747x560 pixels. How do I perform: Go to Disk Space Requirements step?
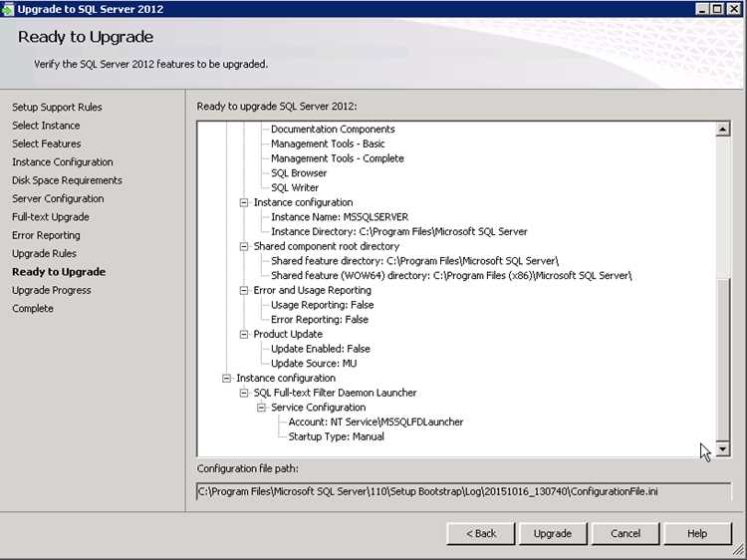tap(67, 180)
